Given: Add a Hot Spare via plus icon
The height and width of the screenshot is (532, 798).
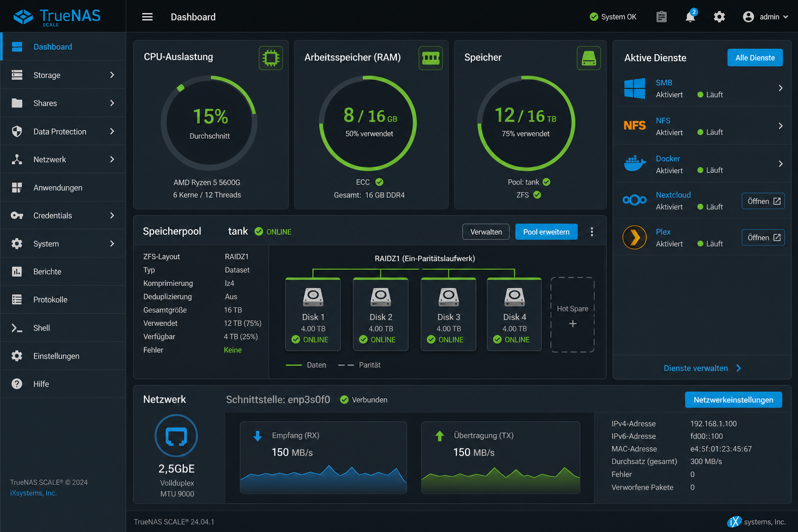Looking at the screenshot, I should 573,324.
